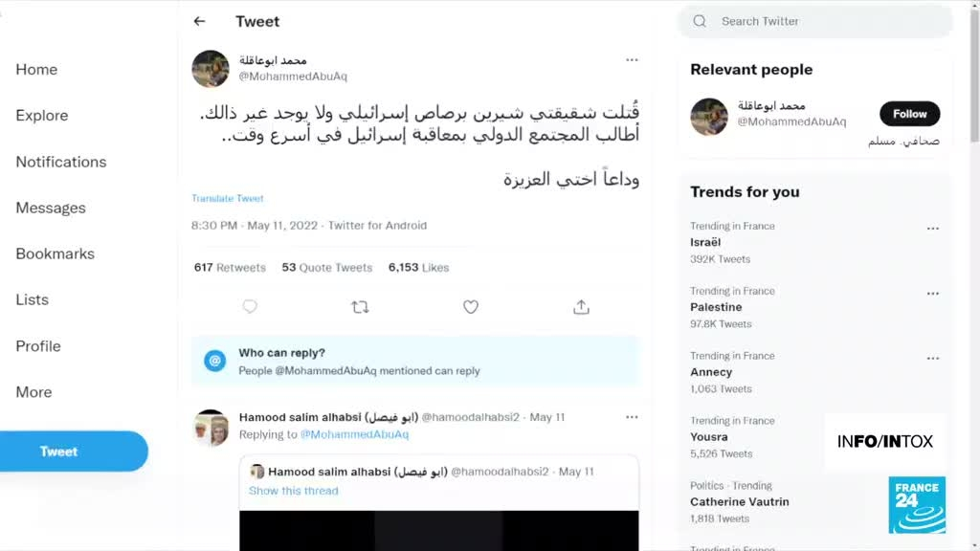Like the tweet with the heart icon
The width and height of the screenshot is (980, 551).
coord(471,307)
